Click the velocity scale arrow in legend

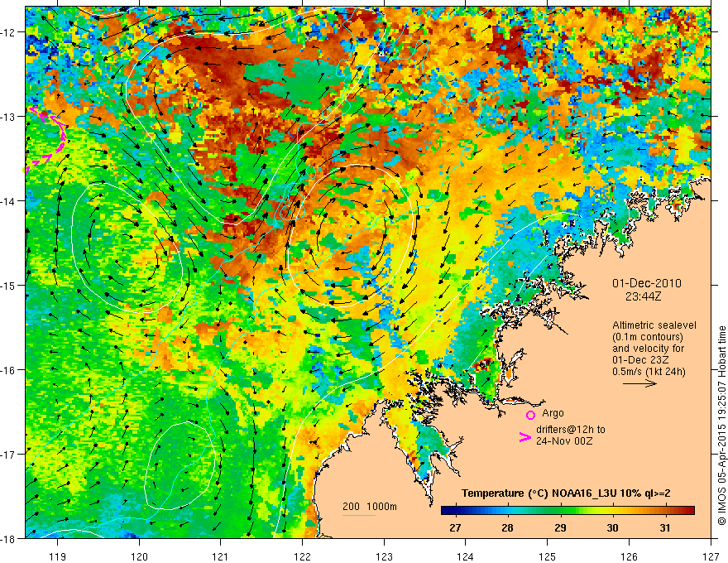point(639,383)
